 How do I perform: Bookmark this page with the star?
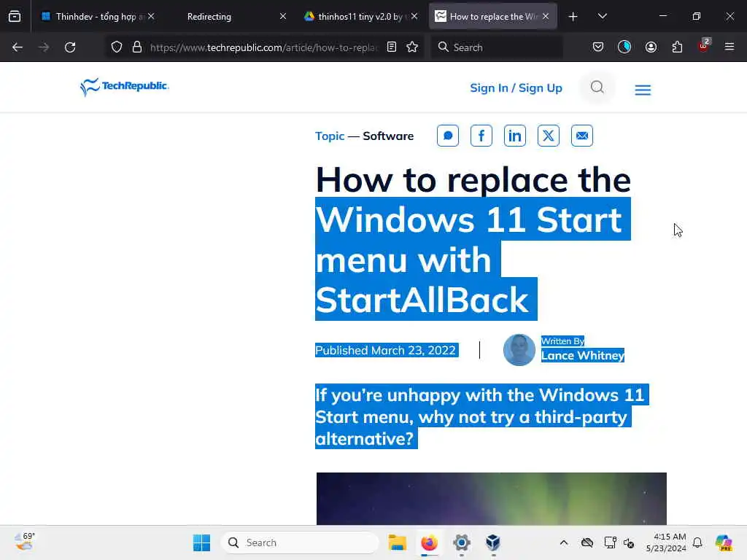(x=412, y=47)
